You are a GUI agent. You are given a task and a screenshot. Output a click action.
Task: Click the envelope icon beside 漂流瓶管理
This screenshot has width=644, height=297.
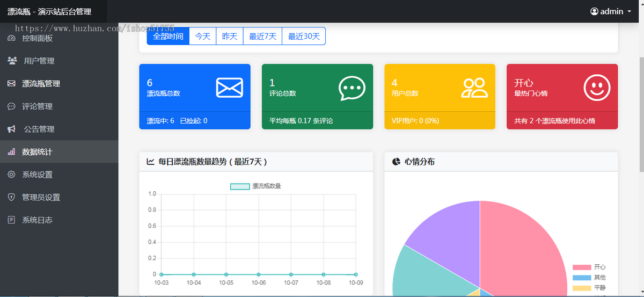(x=11, y=84)
